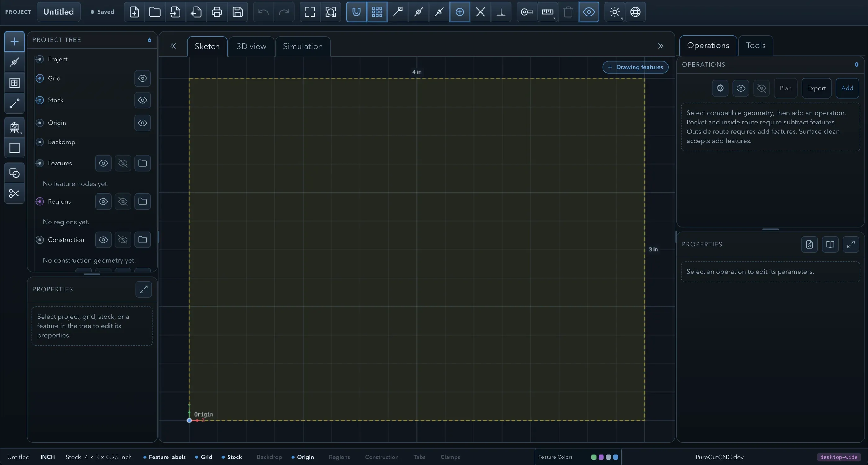Open the Simulation tab
Viewport: 868px width, 465px height.
point(303,47)
